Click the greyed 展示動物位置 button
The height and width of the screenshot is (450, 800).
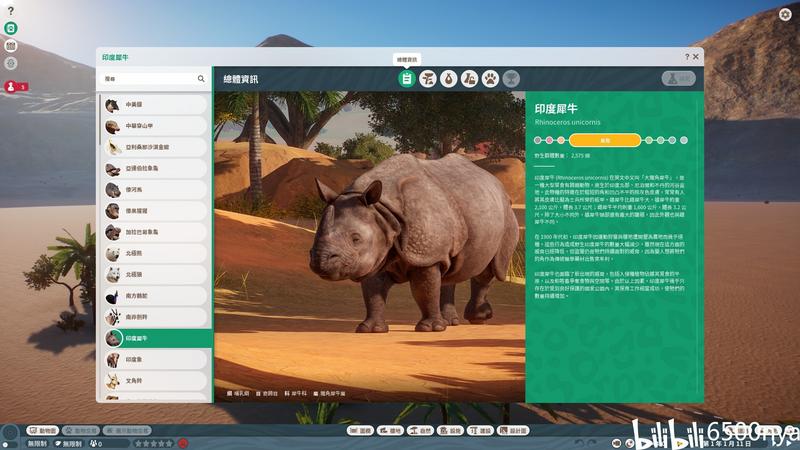tap(127, 431)
